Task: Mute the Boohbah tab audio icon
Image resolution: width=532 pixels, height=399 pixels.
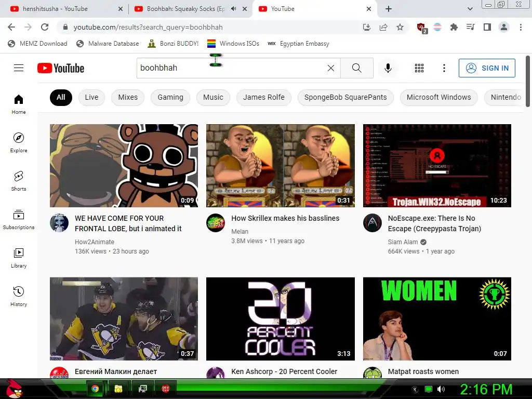Action: coord(233,9)
